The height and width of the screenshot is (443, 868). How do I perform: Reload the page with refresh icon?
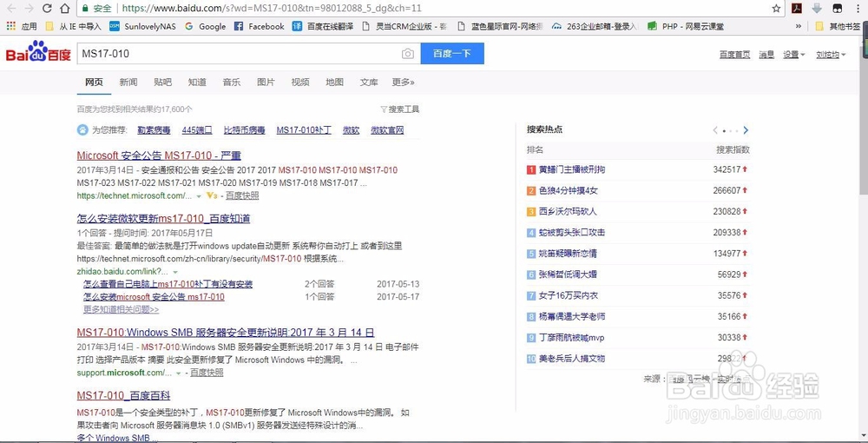tap(47, 9)
